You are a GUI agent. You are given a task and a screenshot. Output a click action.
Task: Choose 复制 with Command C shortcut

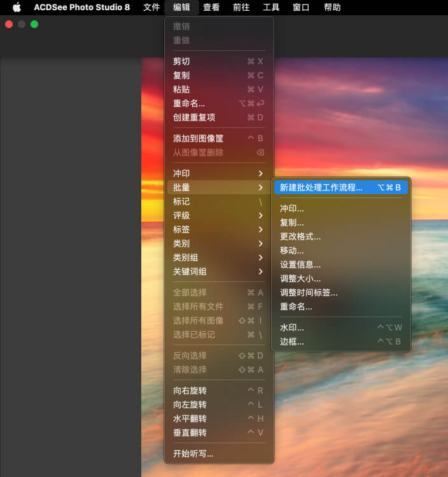(x=219, y=75)
